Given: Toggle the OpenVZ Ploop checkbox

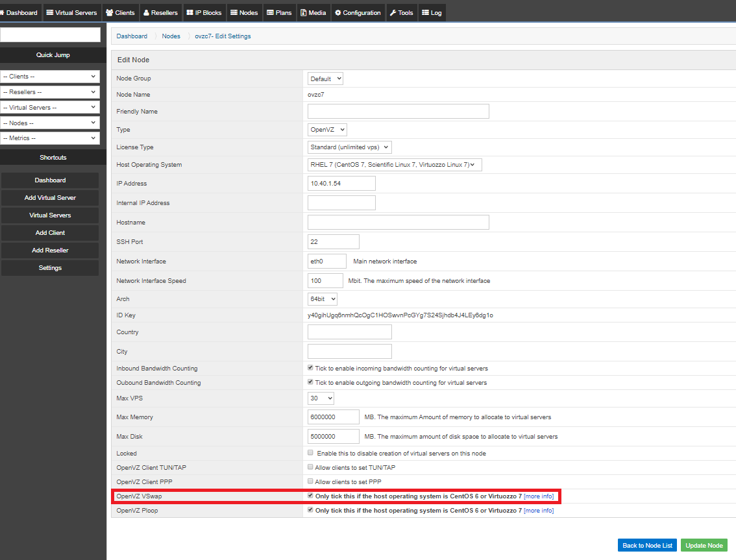Looking at the screenshot, I should click(x=310, y=510).
